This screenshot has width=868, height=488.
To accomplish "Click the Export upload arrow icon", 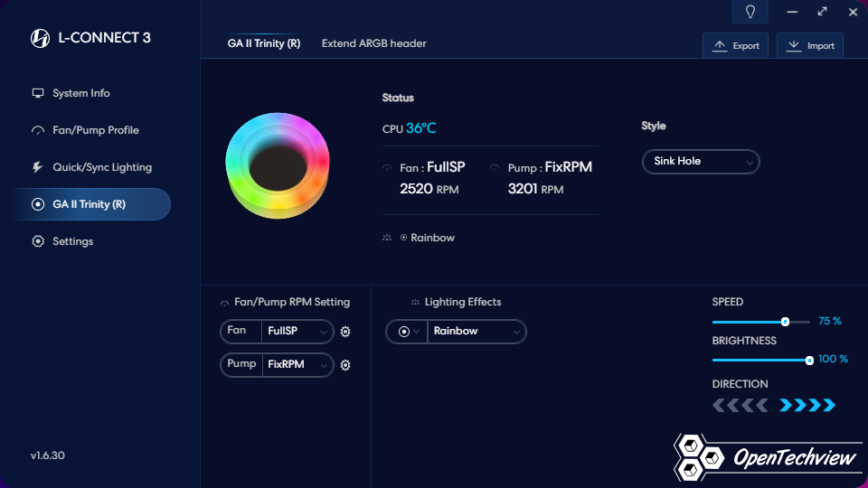I will point(720,45).
